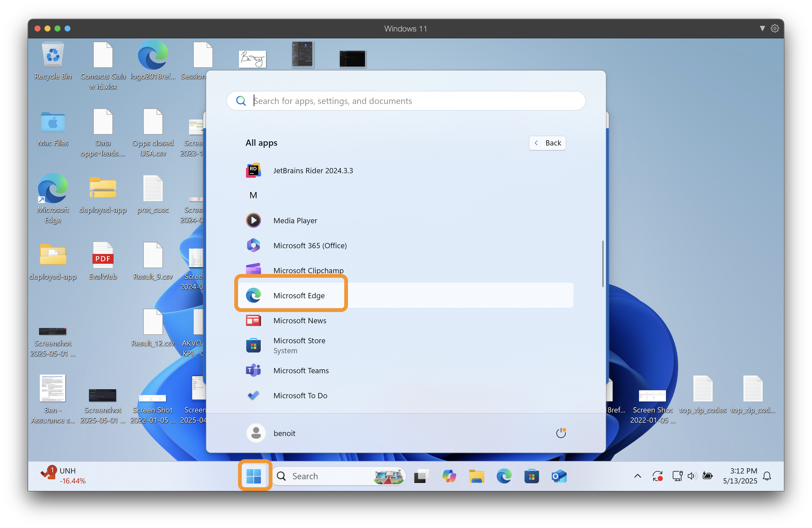Screen dimensions: 812x528
Task: Launch Microsoft Teams from All apps
Action: 406,370
